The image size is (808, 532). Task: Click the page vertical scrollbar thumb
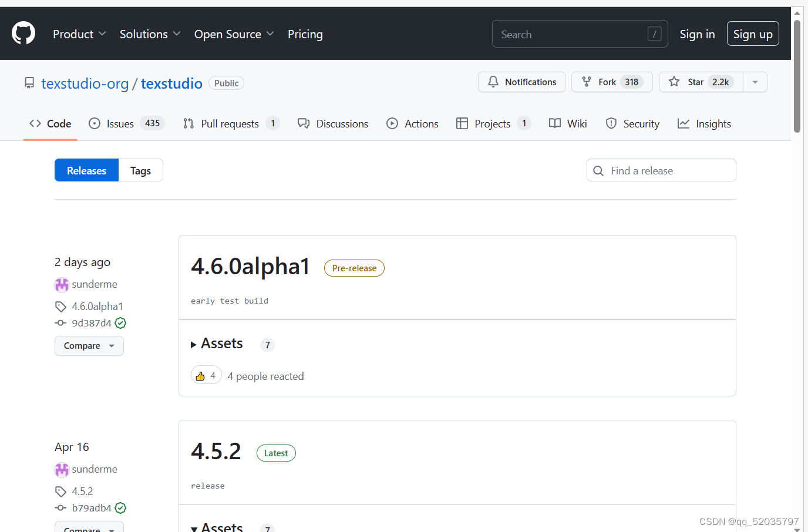pyautogui.click(x=797, y=76)
